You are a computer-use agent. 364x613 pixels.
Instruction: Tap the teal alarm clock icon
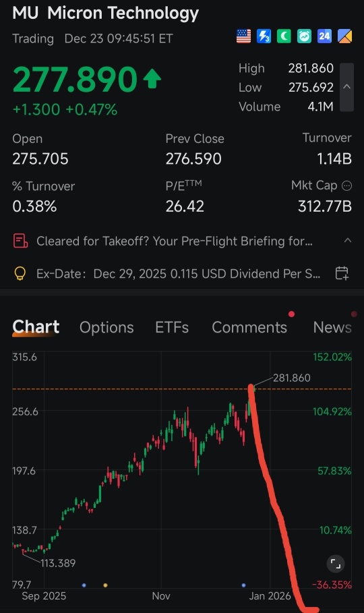304,36
